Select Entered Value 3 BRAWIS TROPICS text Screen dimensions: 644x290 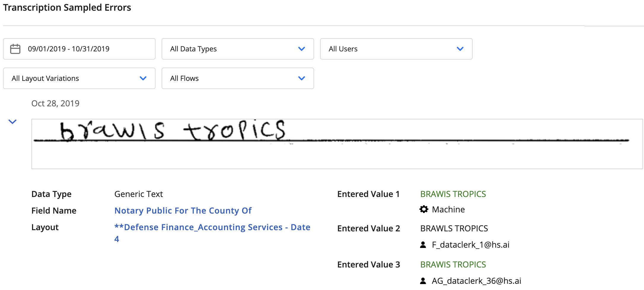click(x=453, y=265)
